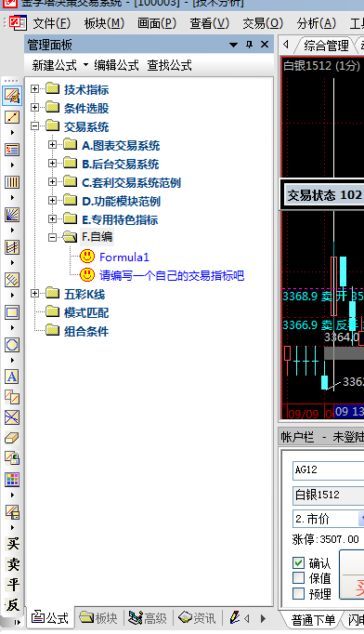The width and height of the screenshot is (364, 634).
Task: Switch to the 综合管理 tab
Action: point(327,46)
